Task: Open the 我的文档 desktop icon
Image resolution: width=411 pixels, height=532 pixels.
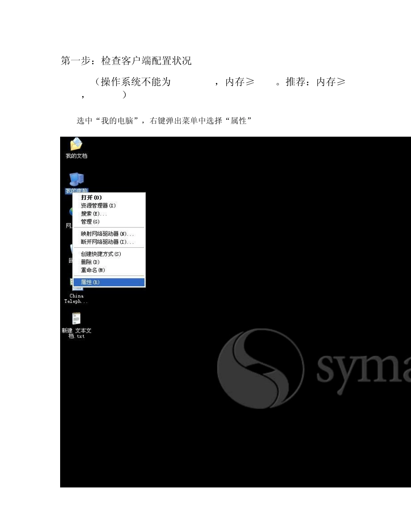Action: click(77, 148)
